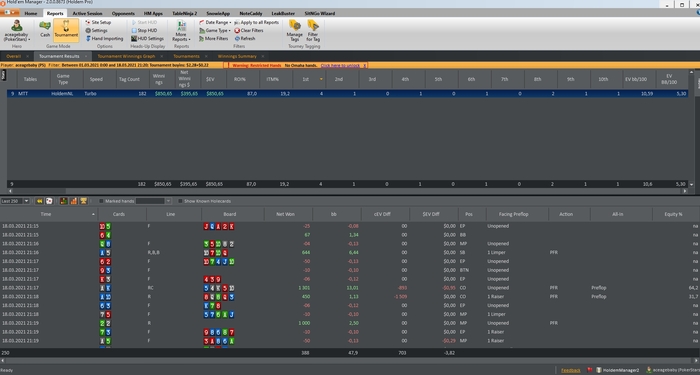Screen dimensions: 700x375
Task: Click the red flag icon in status bar
Action: (590, 370)
